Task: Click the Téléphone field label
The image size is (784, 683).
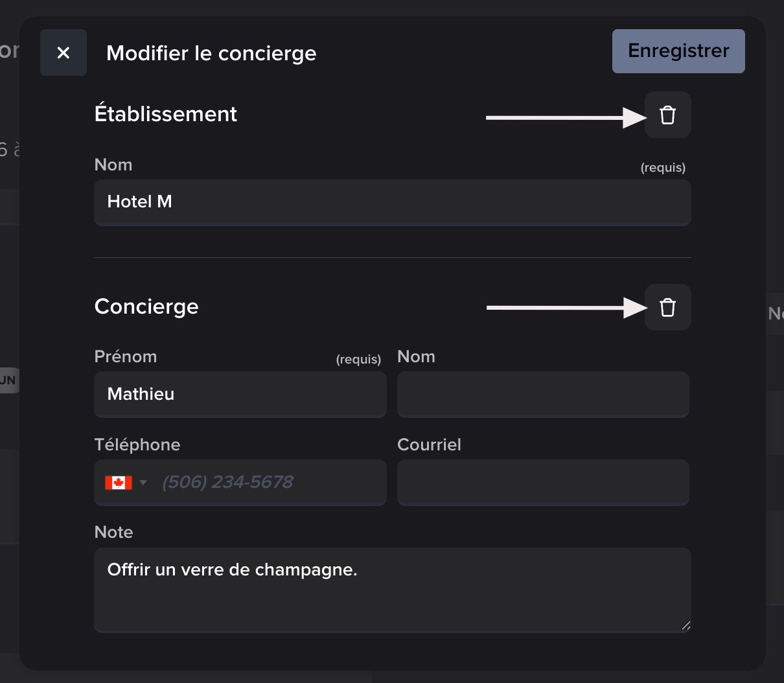Action: point(137,445)
